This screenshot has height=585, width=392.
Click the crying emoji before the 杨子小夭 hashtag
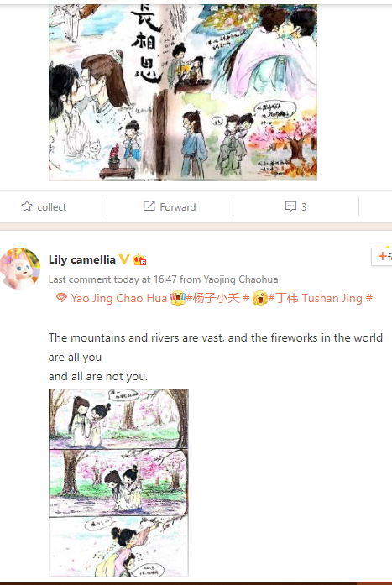click(x=178, y=298)
